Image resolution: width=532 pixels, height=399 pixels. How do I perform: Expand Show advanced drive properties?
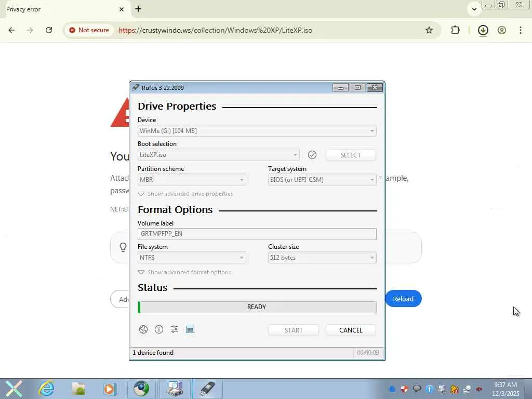(x=185, y=194)
